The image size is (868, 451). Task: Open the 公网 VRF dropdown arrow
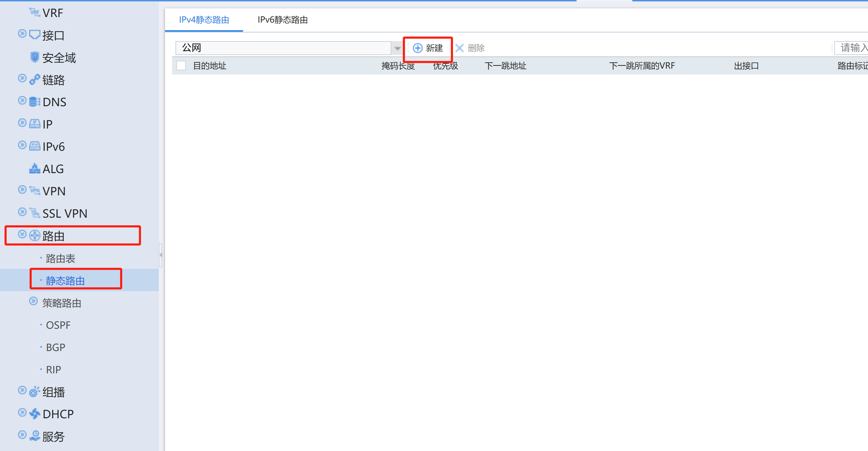[x=397, y=48]
